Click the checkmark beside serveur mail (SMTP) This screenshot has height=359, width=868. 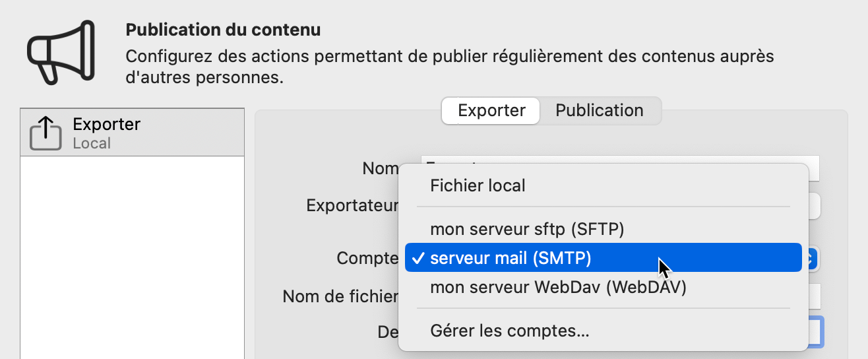click(418, 259)
